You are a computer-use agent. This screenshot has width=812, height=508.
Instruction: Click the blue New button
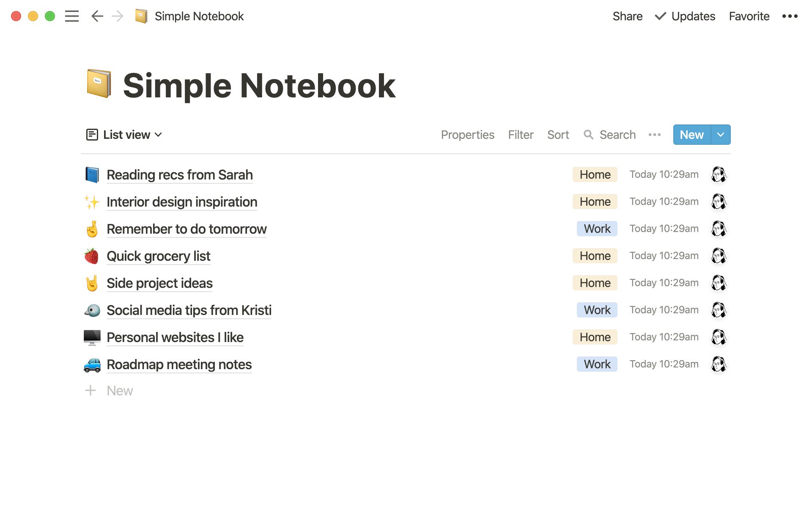[691, 135]
